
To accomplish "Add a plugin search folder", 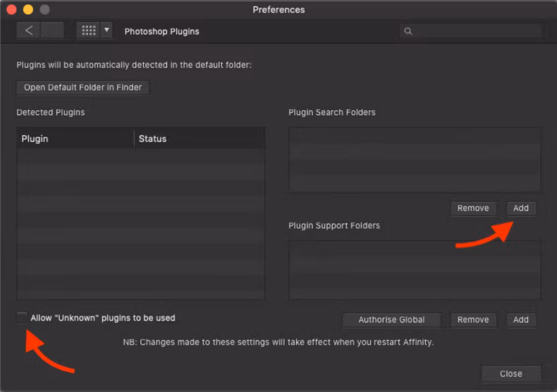I will (521, 208).
